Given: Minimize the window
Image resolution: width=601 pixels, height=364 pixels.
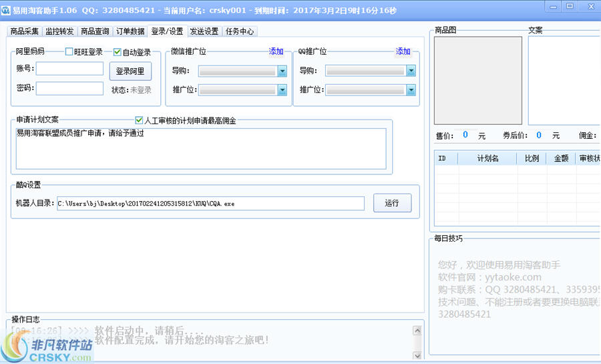Looking at the screenshot, I should coord(553,7).
